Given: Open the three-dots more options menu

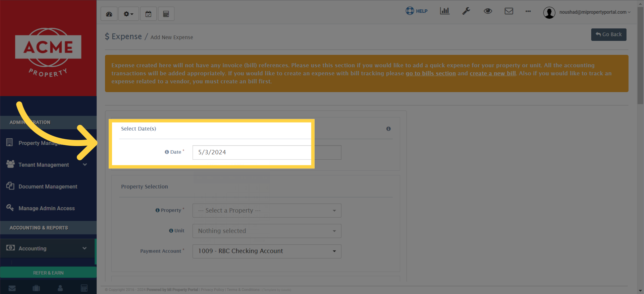Looking at the screenshot, I should (x=528, y=11).
